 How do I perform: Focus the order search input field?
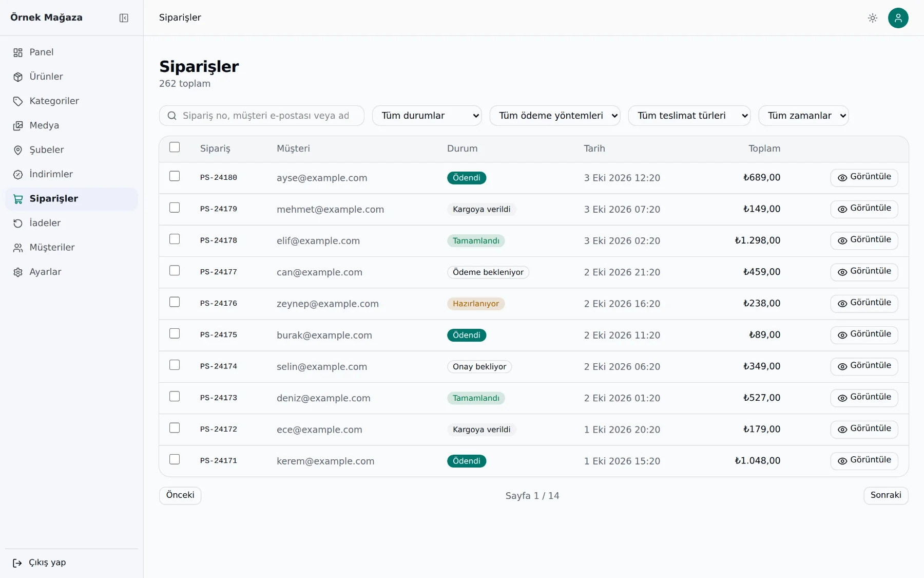262,116
